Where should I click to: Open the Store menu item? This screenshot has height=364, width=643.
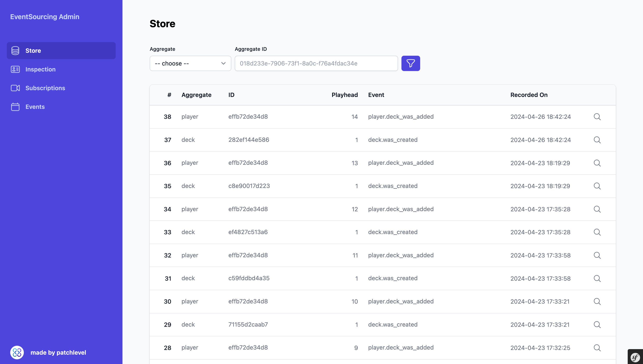(x=61, y=51)
